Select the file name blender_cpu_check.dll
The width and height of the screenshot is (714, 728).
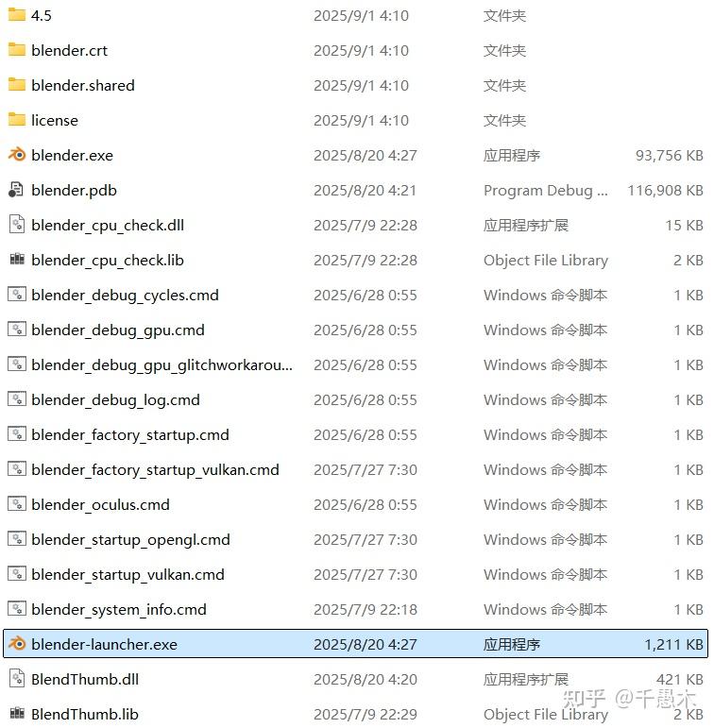point(108,226)
